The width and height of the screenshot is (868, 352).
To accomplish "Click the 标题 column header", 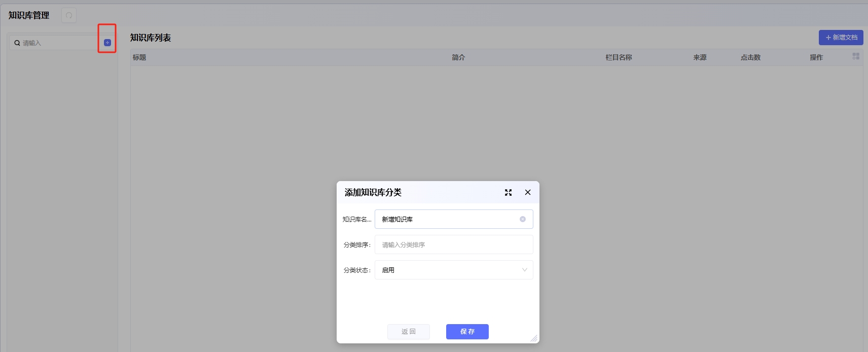I will (x=139, y=57).
